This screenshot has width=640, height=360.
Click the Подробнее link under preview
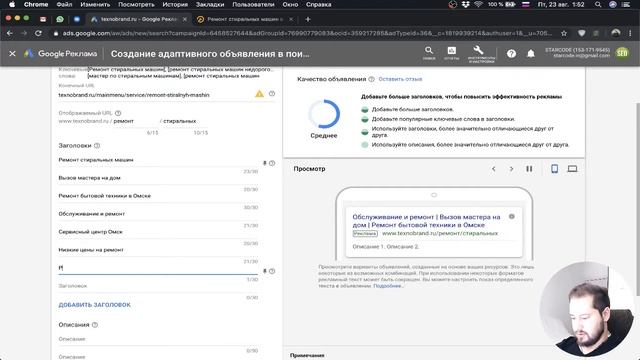coord(388,286)
